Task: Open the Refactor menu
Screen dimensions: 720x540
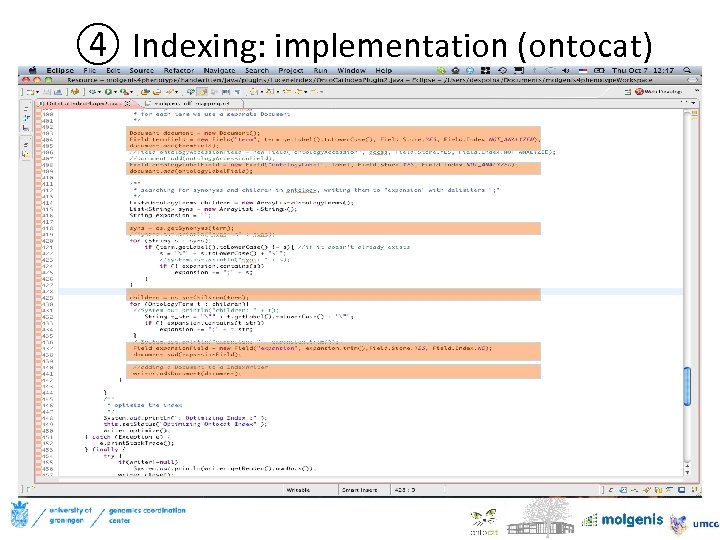Action: 179,70
